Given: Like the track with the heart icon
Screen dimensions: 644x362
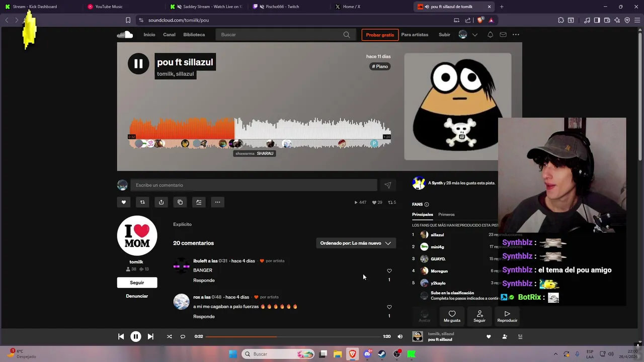Looking at the screenshot, I should click(x=123, y=202).
